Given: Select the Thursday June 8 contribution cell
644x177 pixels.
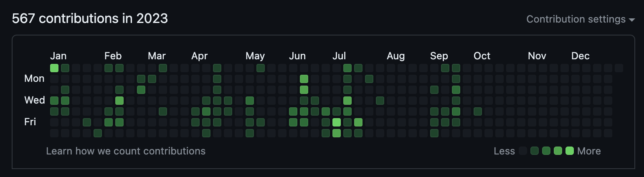Looking at the screenshot, I should coord(293,111).
